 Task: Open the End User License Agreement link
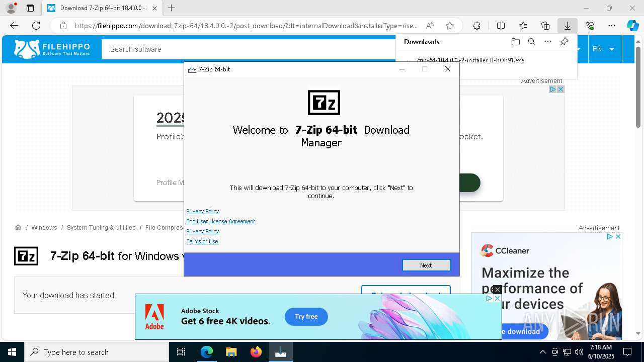tap(220, 221)
